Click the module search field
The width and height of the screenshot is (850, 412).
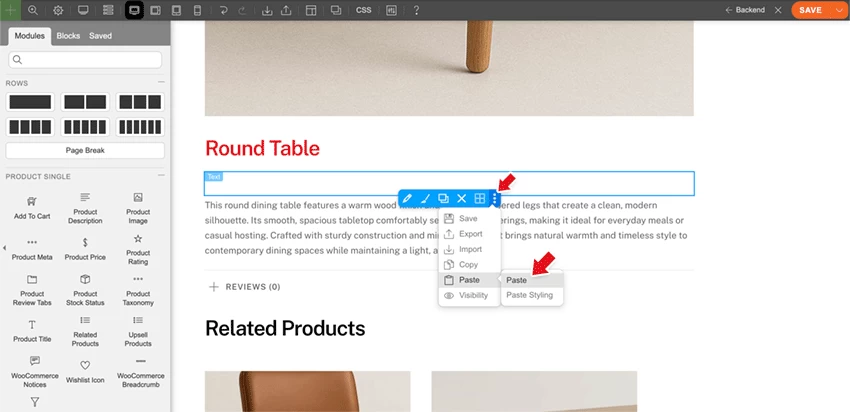[x=85, y=60]
